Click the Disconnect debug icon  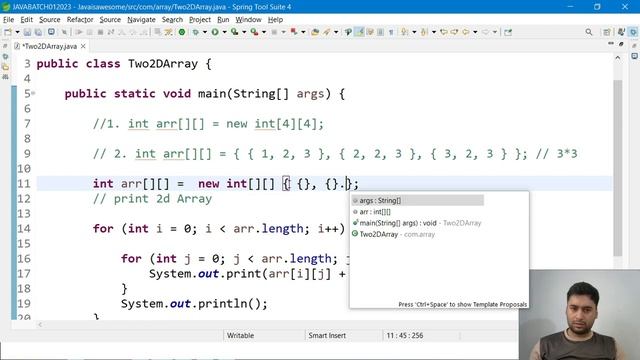(x=111, y=32)
